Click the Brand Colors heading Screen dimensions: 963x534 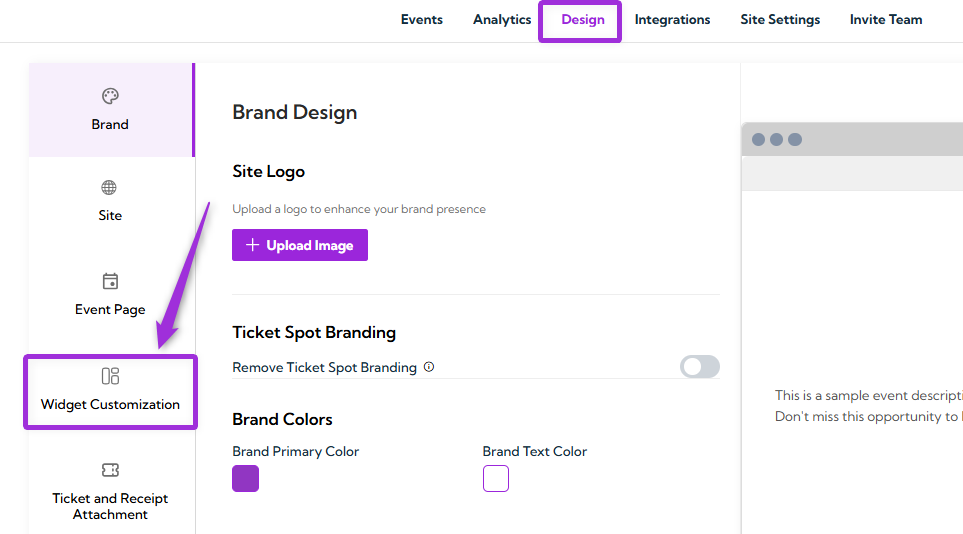[x=283, y=420]
